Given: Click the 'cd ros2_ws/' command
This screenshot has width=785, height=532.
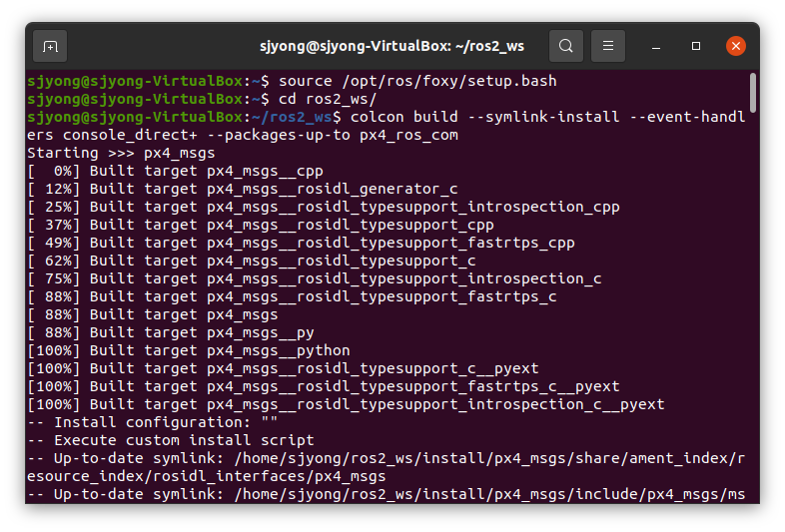Looking at the screenshot, I should pos(327,99).
